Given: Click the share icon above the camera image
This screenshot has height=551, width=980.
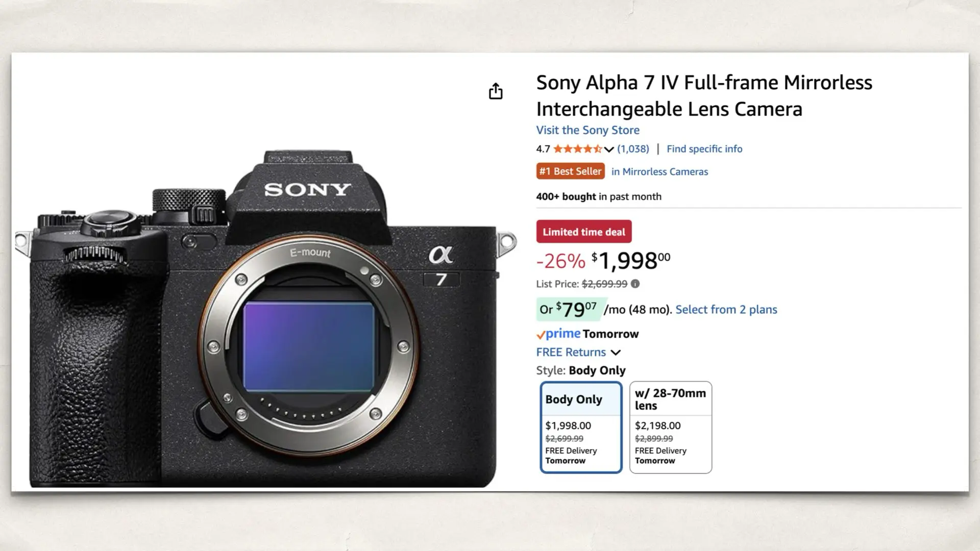Looking at the screenshot, I should point(496,91).
